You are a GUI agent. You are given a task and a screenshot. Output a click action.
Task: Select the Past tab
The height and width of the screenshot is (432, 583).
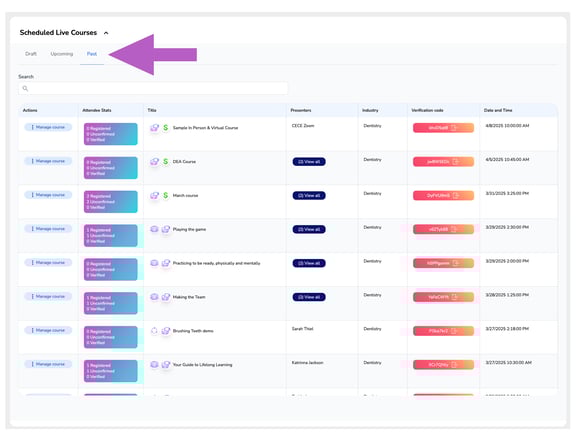(92, 54)
